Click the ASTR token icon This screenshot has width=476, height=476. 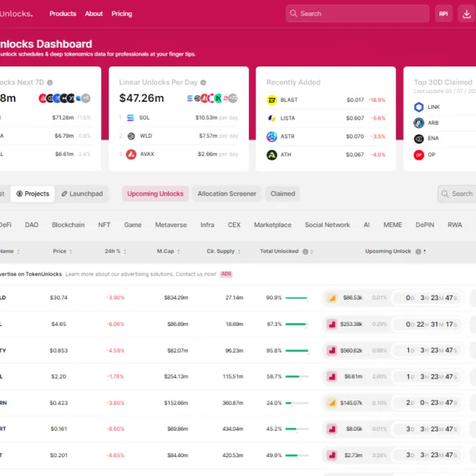[x=272, y=136]
